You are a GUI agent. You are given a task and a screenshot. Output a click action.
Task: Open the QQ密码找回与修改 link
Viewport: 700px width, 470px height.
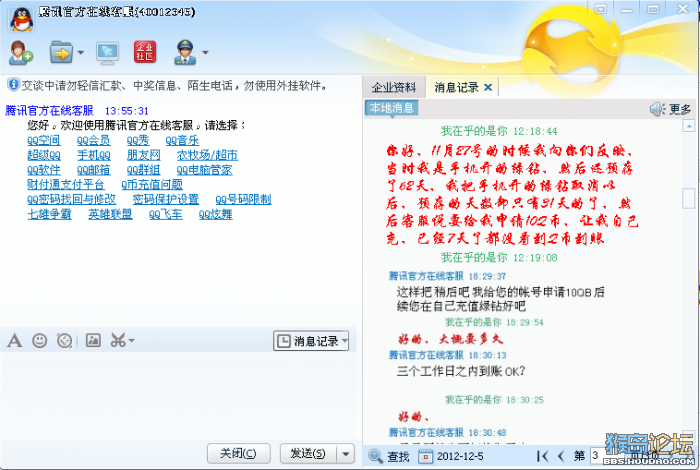pos(71,199)
